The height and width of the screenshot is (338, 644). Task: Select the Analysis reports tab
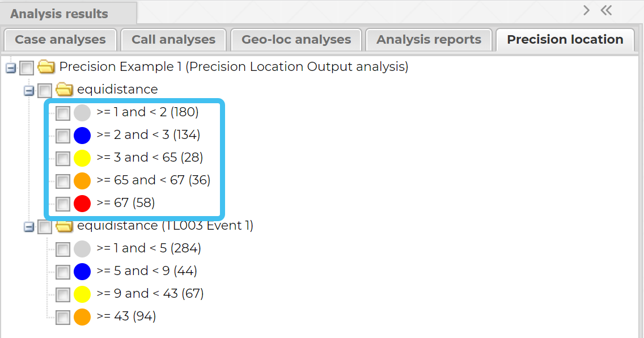point(429,40)
